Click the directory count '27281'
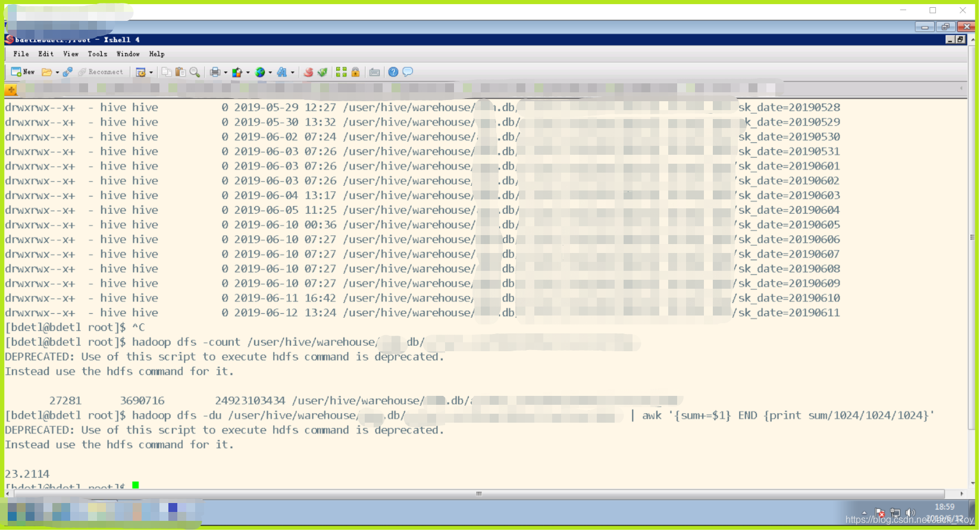 pos(65,401)
